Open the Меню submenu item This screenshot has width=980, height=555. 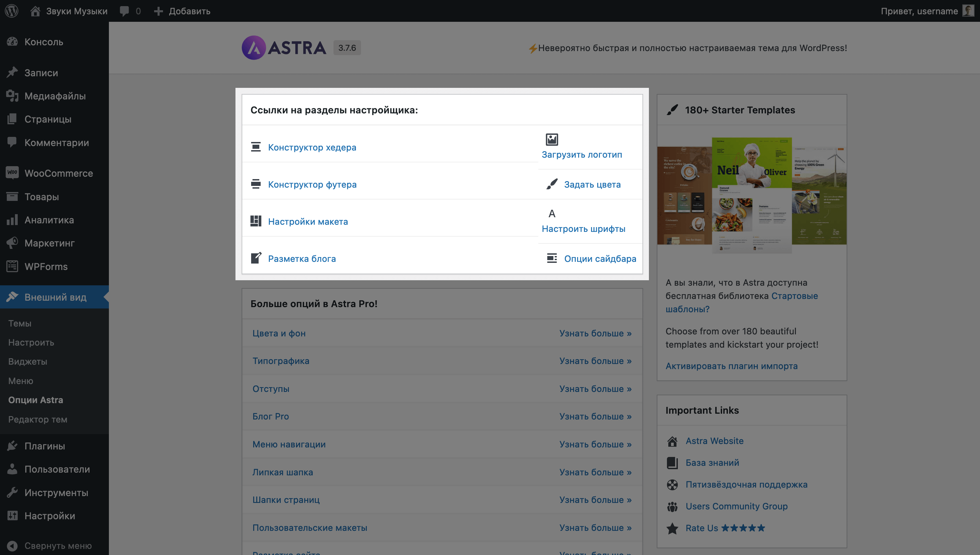point(21,381)
